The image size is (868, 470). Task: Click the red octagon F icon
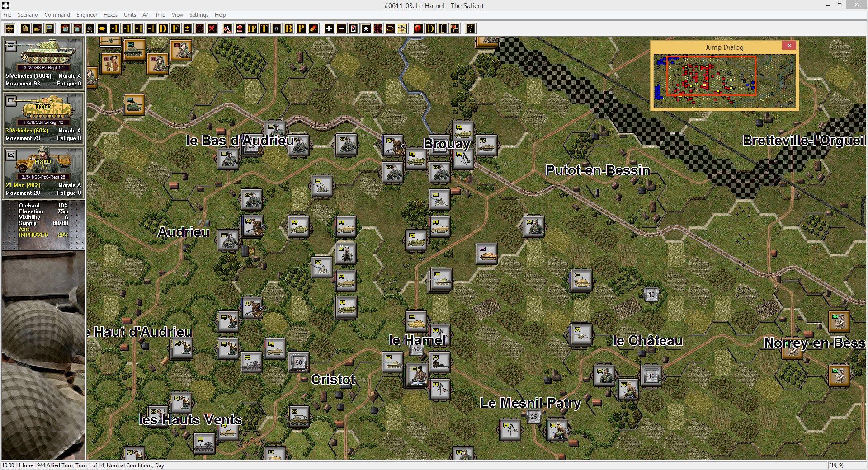point(418,28)
